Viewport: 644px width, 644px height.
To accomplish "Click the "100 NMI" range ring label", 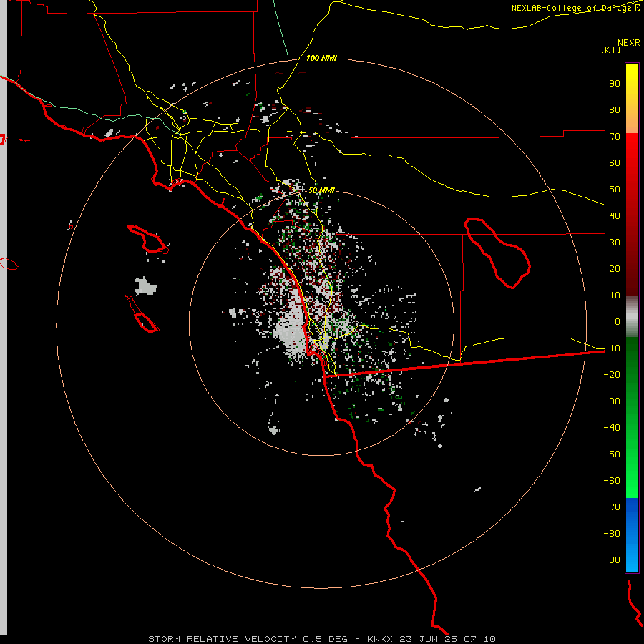I will click(321, 58).
